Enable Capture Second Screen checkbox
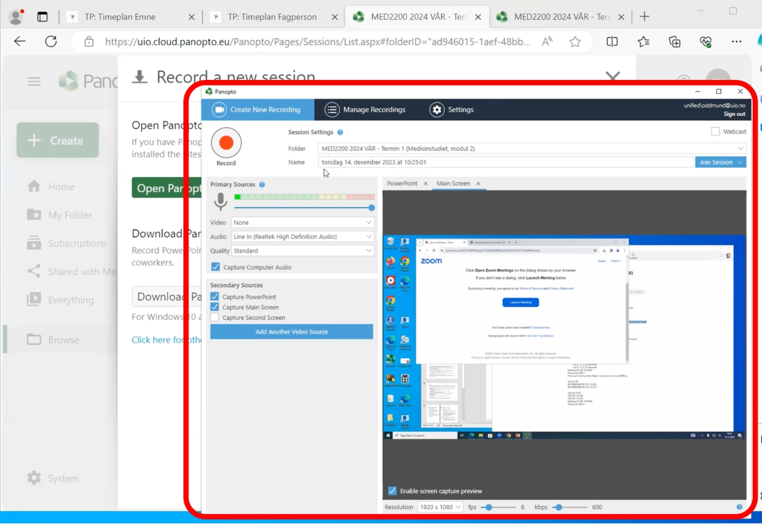Image resolution: width=762 pixels, height=532 pixels. click(x=215, y=318)
